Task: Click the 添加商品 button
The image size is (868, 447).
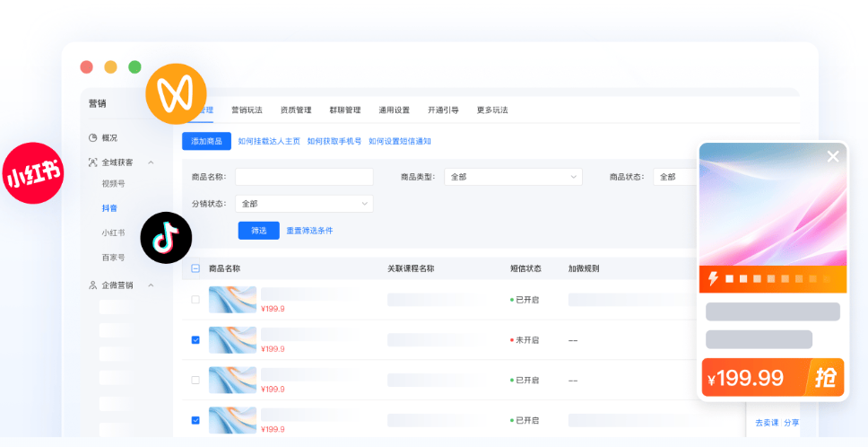Action: pyautogui.click(x=206, y=141)
